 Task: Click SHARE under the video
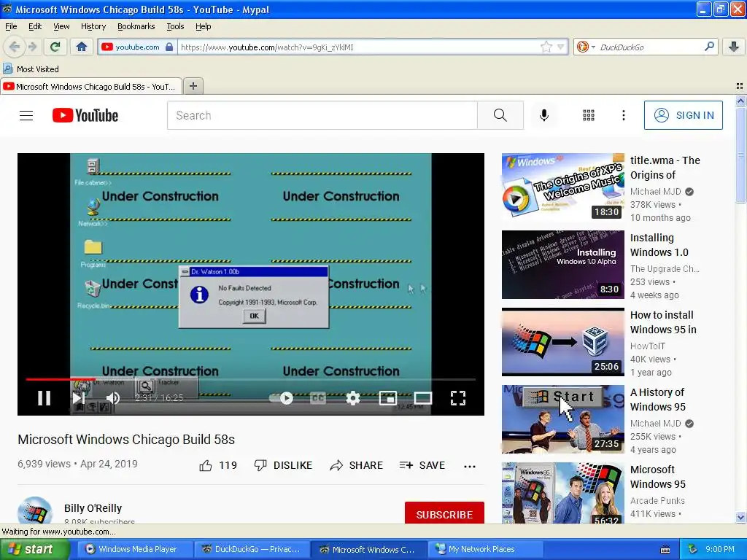(x=356, y=465)
